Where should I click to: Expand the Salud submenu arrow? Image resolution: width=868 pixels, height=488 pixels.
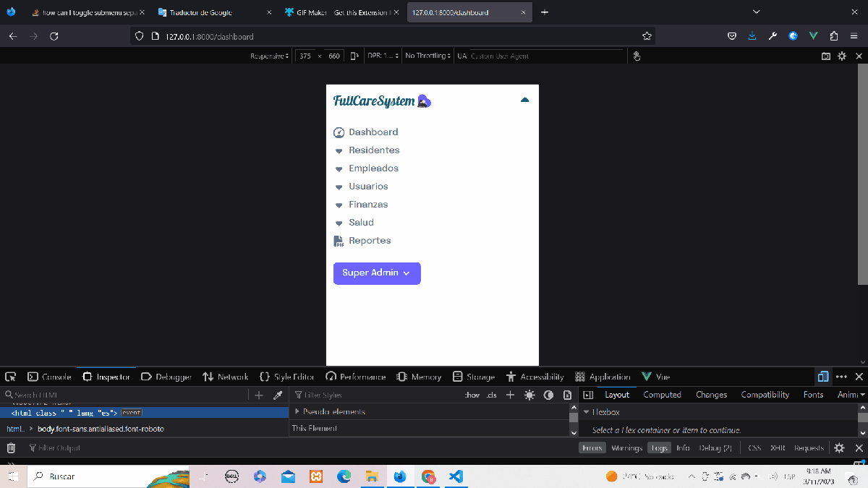[x=339, y=223]
